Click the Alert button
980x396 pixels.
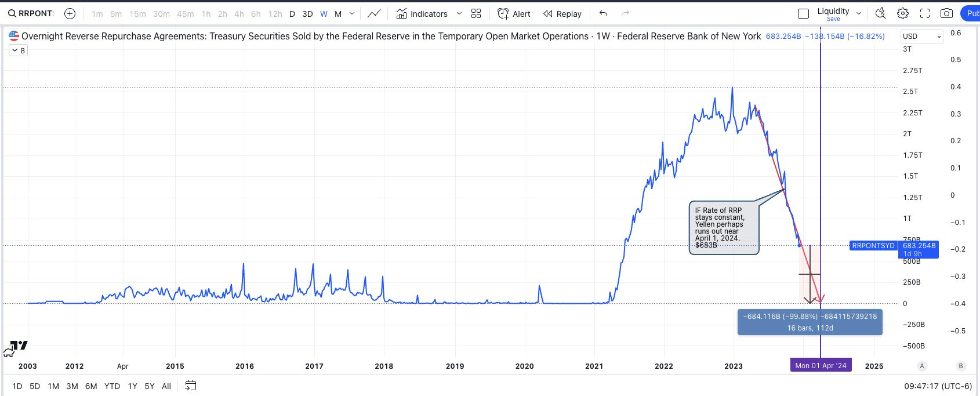click(x=514, y=14)
